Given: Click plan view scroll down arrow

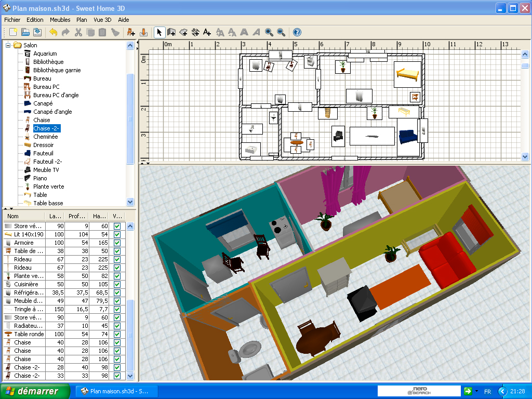Looking at the screenshot, I should (x=525, y=157).
